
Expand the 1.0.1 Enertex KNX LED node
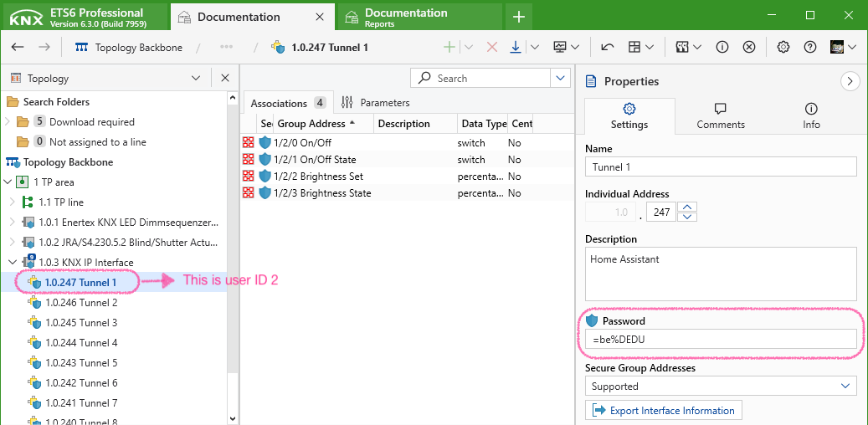point(12,223)
